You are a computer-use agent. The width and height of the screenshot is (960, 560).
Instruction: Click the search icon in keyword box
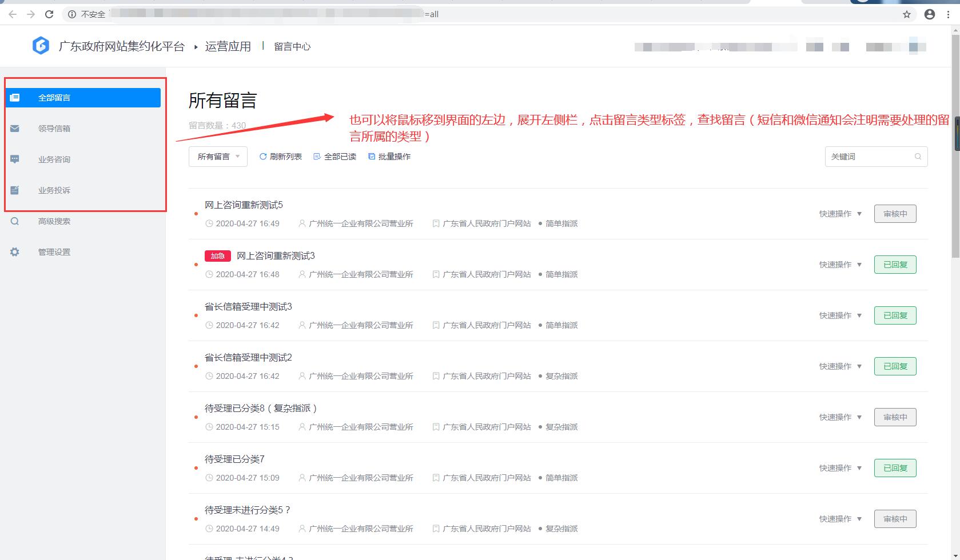click(918, 157)
